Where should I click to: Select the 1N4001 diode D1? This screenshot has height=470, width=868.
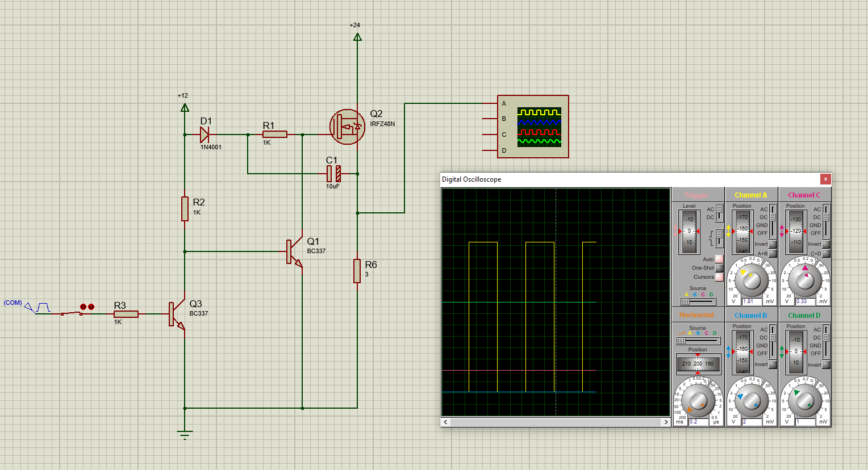click(x=205, y=135)
